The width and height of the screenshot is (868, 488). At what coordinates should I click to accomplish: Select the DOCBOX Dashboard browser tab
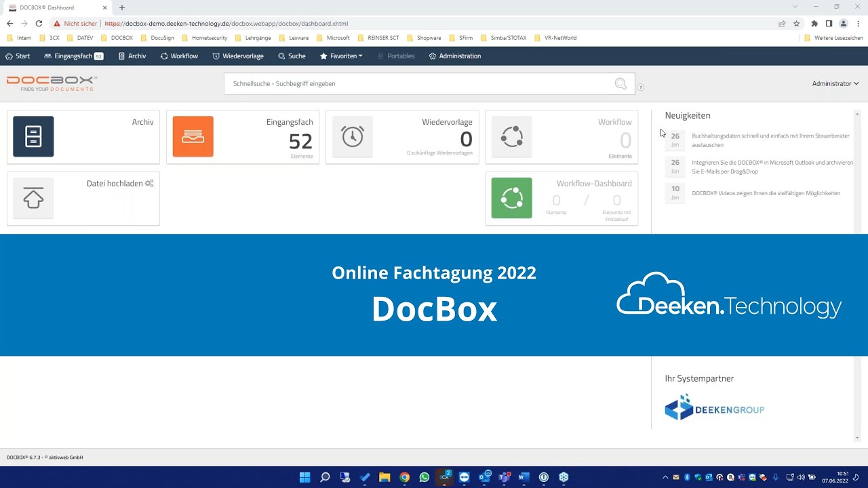57,7
